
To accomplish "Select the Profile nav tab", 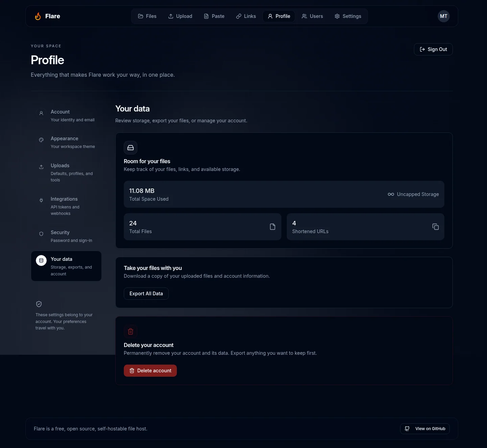I will [279, 16].
